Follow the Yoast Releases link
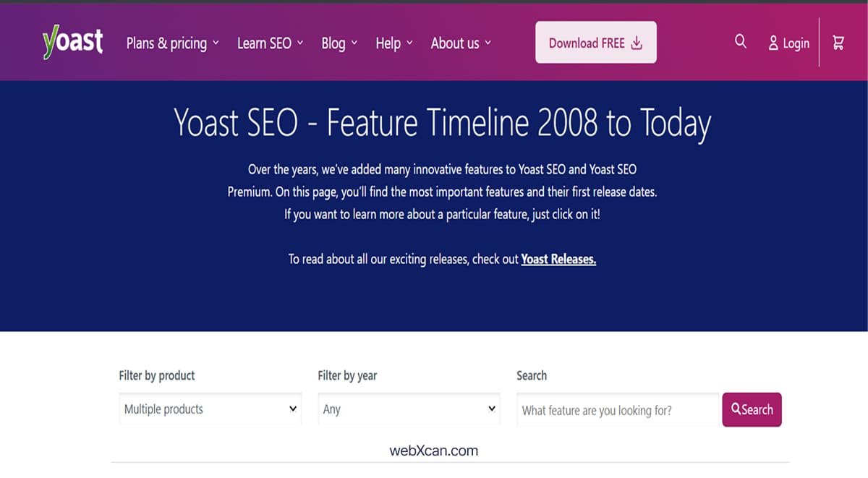868x478 pixels. (558, 259)
